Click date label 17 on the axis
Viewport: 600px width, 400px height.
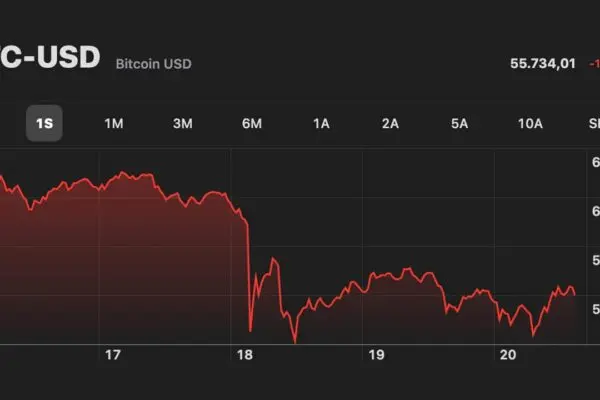pos(113,355)
